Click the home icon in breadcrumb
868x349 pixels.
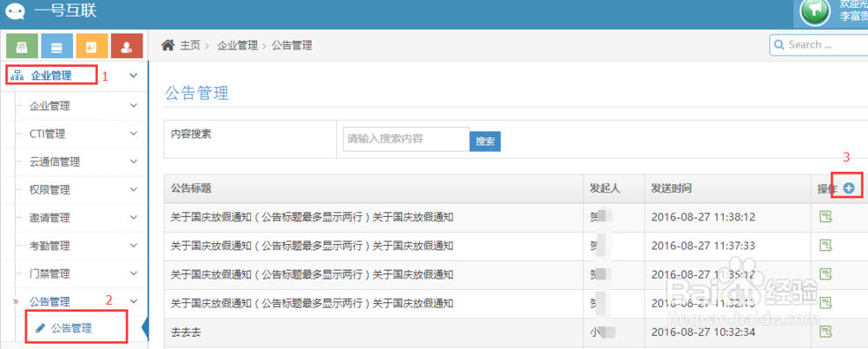coord(168,45)
